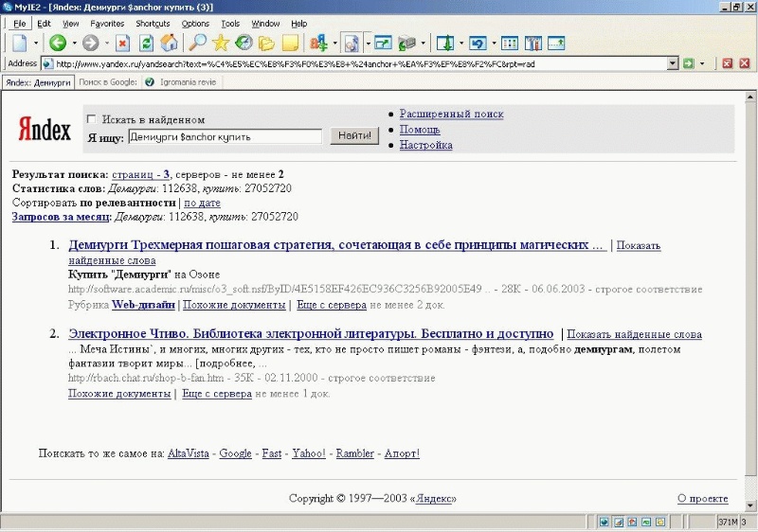Stop loading with the red X page icon
758x532 pixels.
coord(123,44)
